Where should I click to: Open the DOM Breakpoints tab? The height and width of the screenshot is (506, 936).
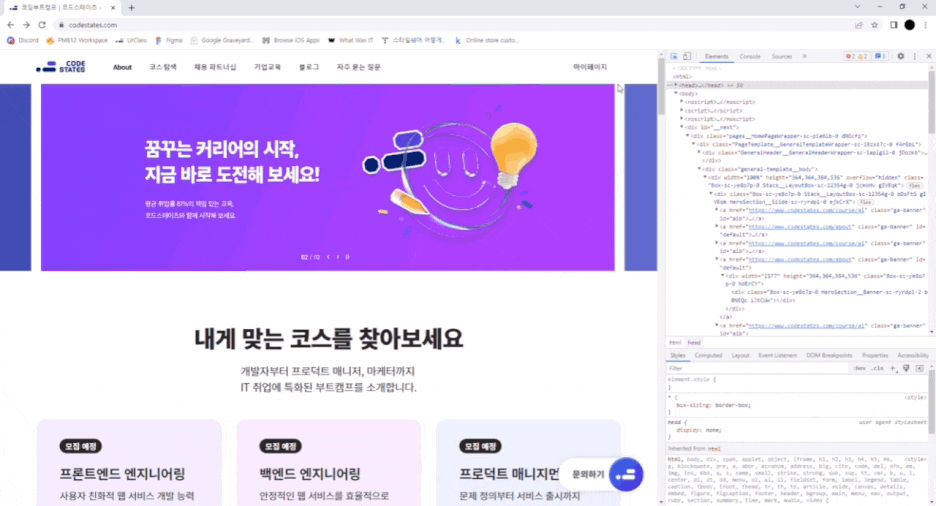829,356
